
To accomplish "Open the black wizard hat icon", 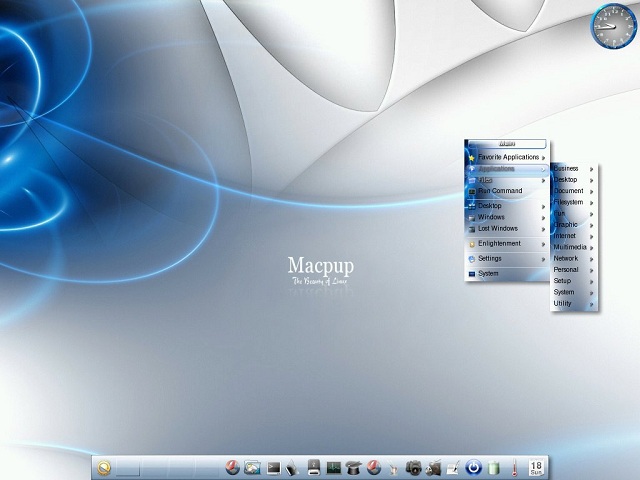I will 353,468.
